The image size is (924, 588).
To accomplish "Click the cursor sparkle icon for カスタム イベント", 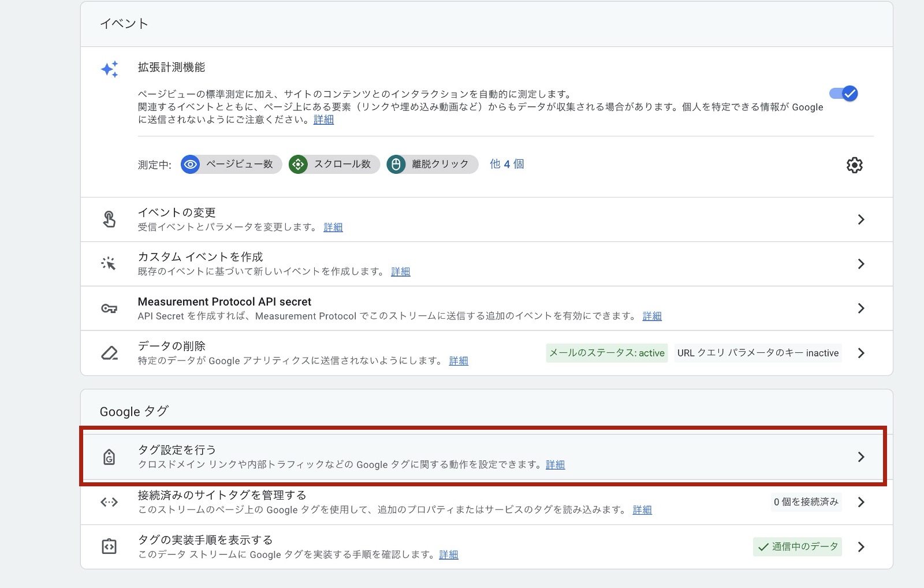I will pyautogui.click(x=109, y=264).
